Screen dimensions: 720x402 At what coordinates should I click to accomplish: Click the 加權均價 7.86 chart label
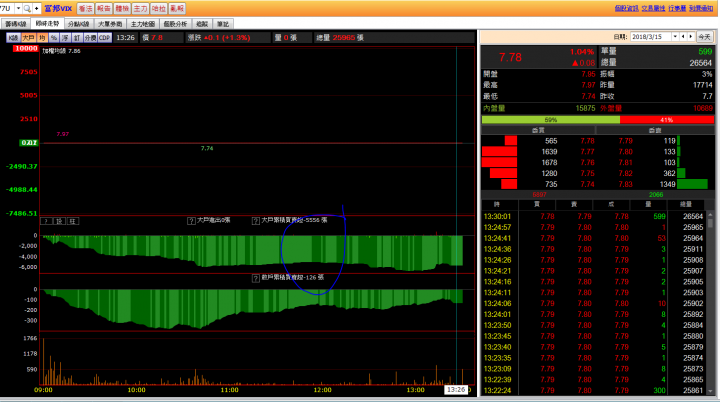[x=62, y=51]
